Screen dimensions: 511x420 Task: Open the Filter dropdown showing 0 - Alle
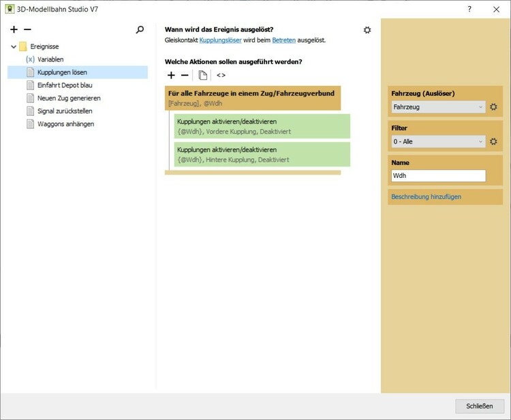coord(438,141)
